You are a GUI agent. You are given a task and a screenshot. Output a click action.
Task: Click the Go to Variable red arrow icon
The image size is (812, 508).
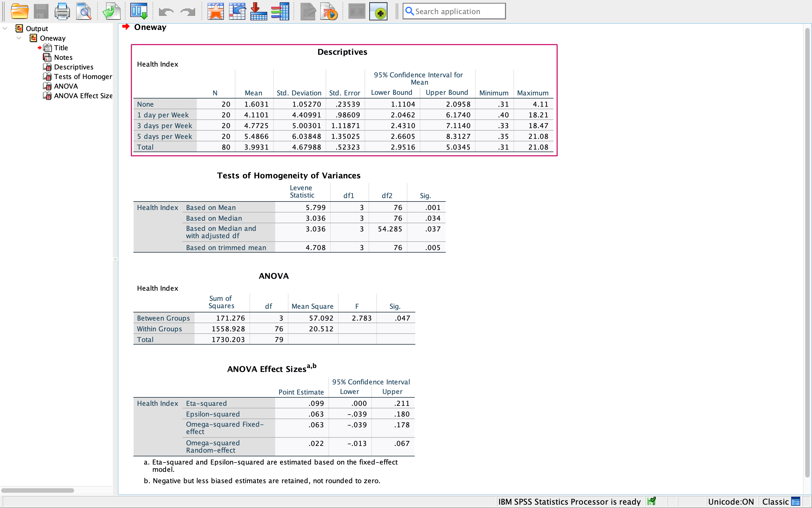[258, 11]
